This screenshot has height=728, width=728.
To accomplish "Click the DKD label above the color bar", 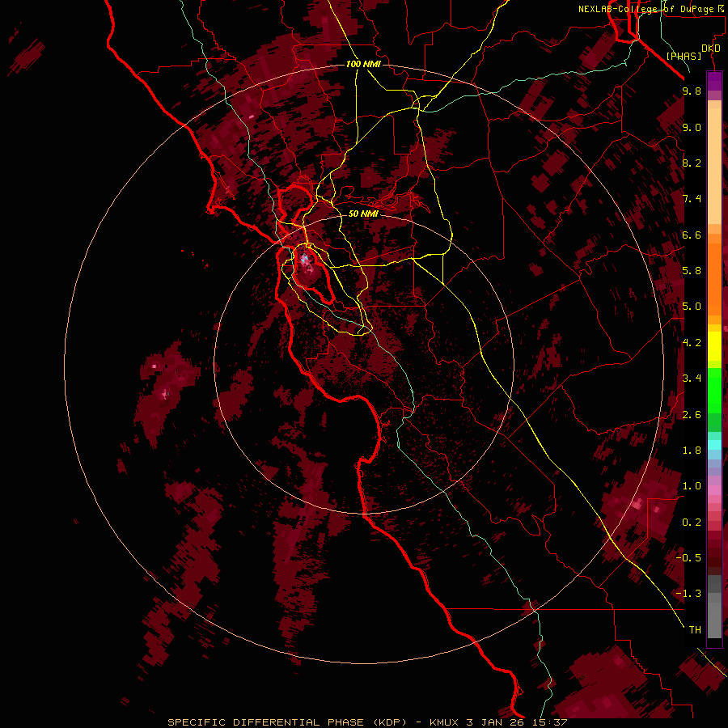I will [710, 49].
